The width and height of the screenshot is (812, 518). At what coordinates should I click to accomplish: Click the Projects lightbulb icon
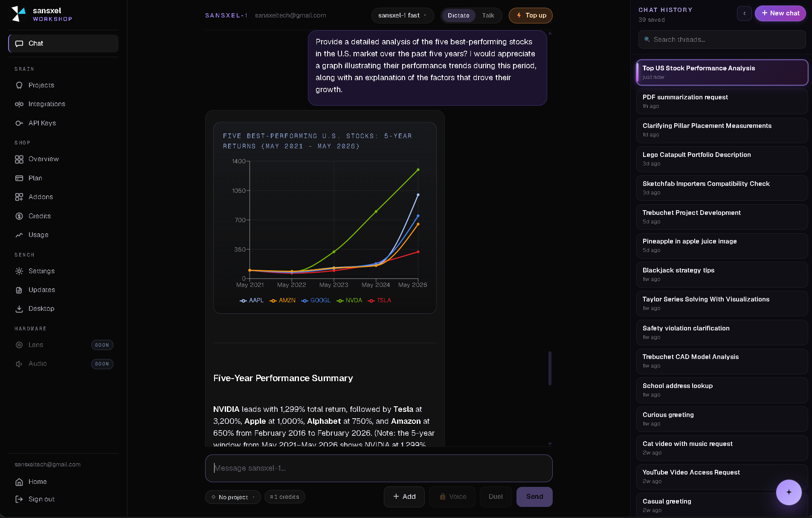[19, 85]
